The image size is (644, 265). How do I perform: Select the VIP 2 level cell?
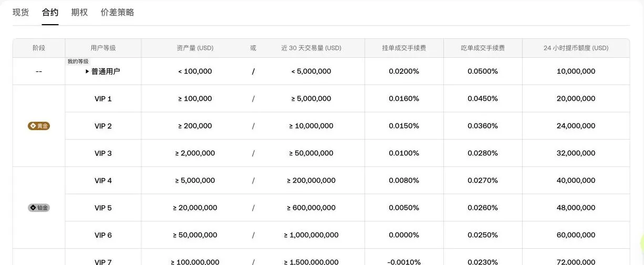pos(103,126)
